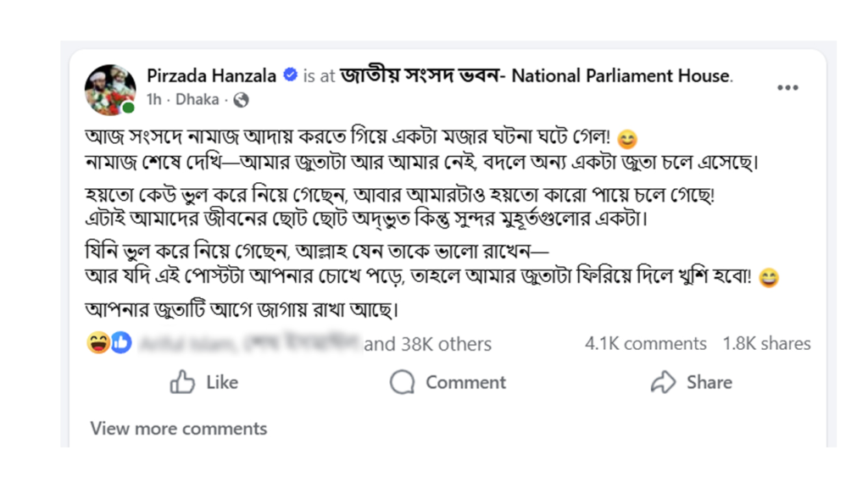The image size is (868, 488).
Task: Open the 1.8K shares list
Action: [766, 344]
